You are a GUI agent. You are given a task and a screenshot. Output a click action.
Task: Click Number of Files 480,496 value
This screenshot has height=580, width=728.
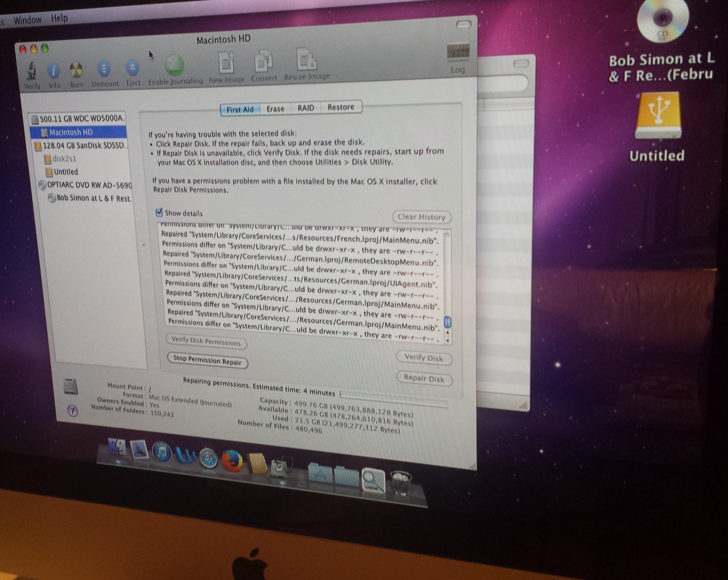coord(308,430)
